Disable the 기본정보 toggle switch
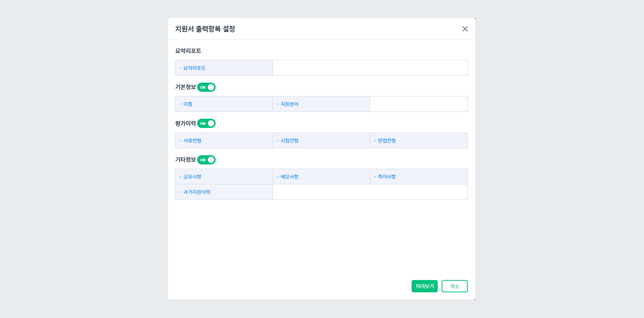Image resolution: width=644 pixels, height=318 pixels. 206,86
